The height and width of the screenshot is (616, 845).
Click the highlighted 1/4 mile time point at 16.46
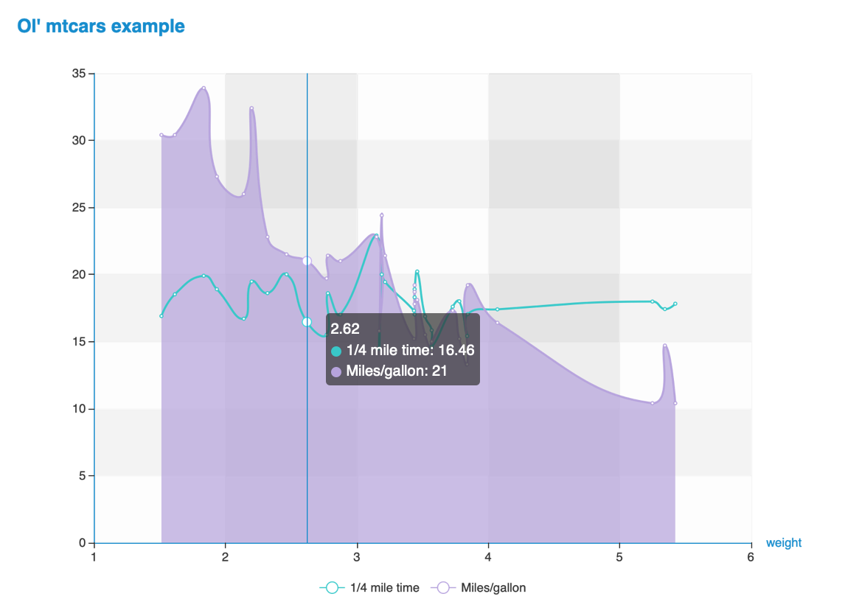[307, 322]
